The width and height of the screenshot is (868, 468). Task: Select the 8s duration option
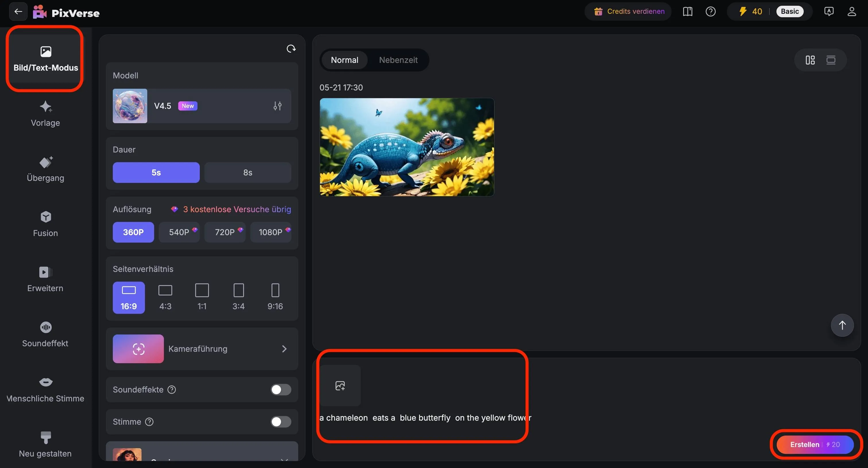tap(247, 173)
